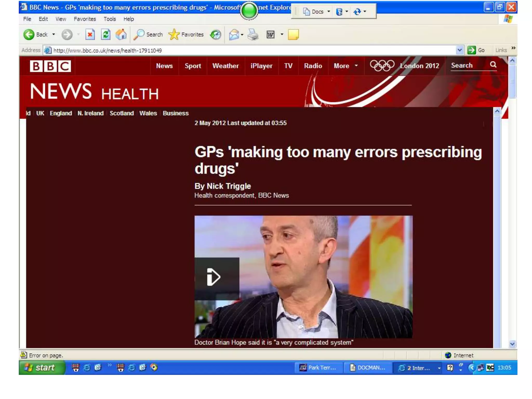Viewport: 532px width, 399px height.
Task: Go to the Home page icon
Action: pos(121,35)
